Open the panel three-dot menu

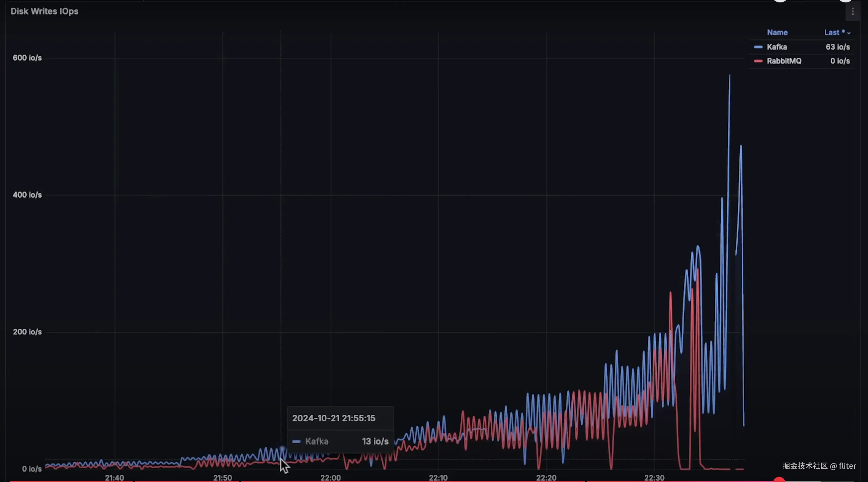coord(853,12)
